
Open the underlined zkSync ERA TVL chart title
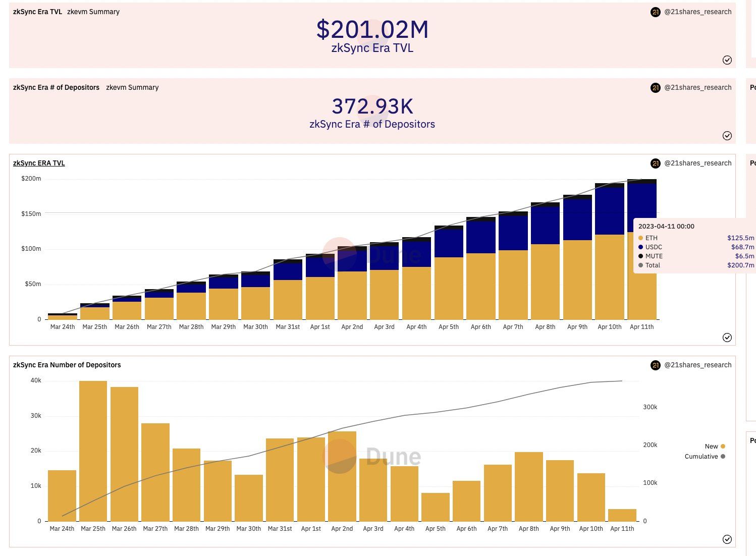click(x=39, y=163)
